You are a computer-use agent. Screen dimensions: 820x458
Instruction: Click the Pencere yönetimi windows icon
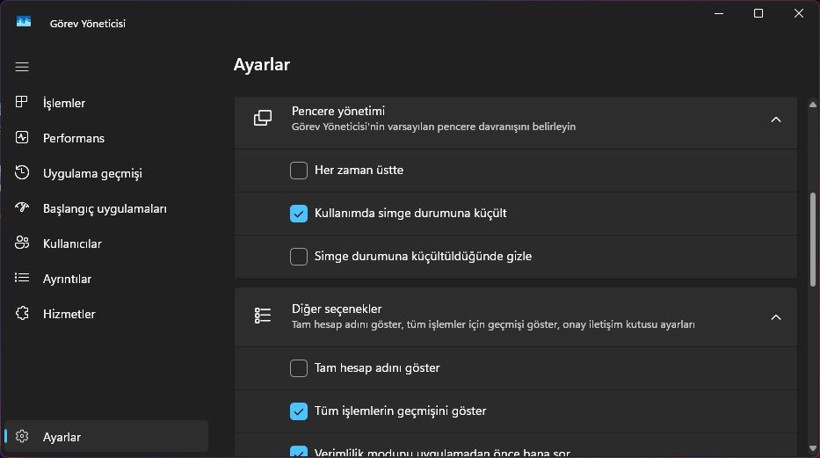click(x=263, y=118)
